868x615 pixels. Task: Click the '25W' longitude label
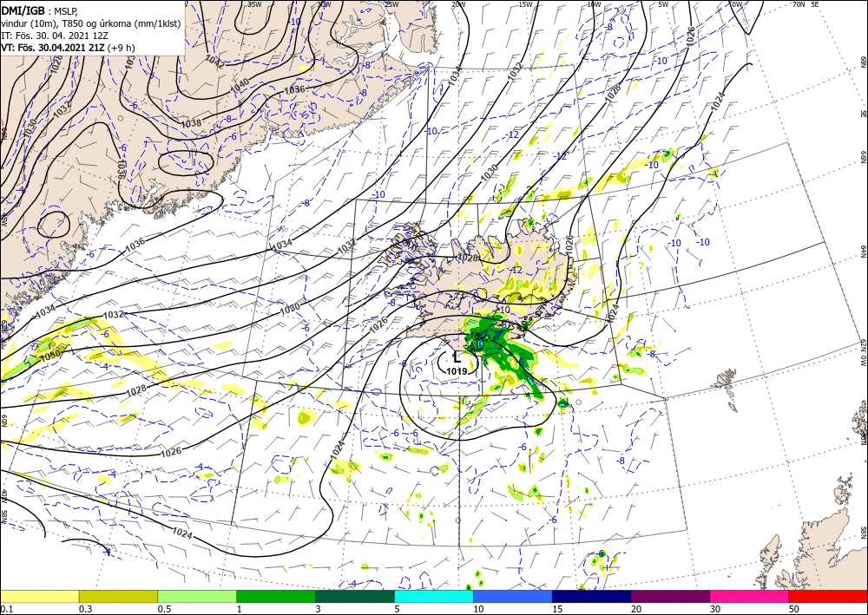point(391,3)
